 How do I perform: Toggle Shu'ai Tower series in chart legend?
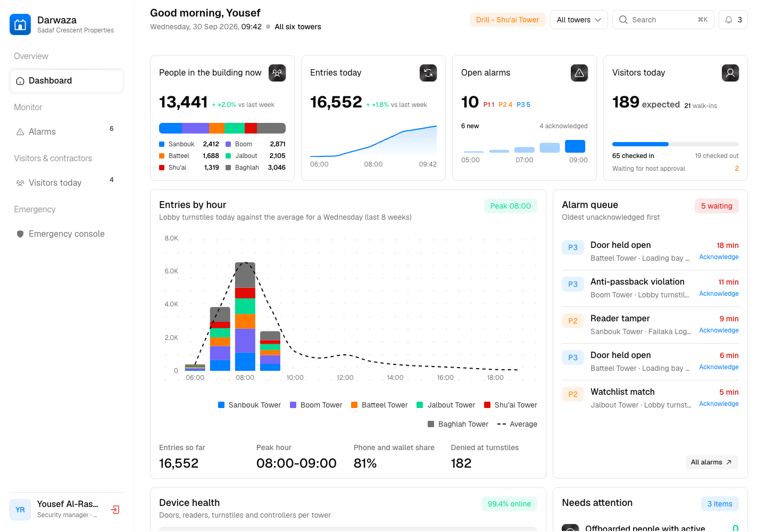click(x=511, y=405)
